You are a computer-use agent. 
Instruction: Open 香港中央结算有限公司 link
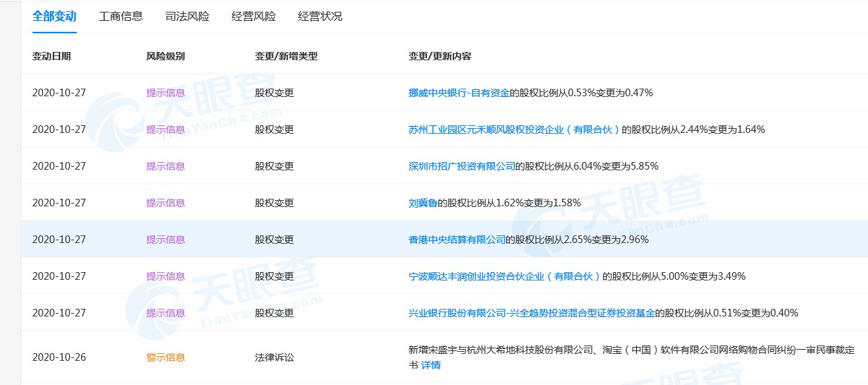pyautogui.click(x=457, y=239)
